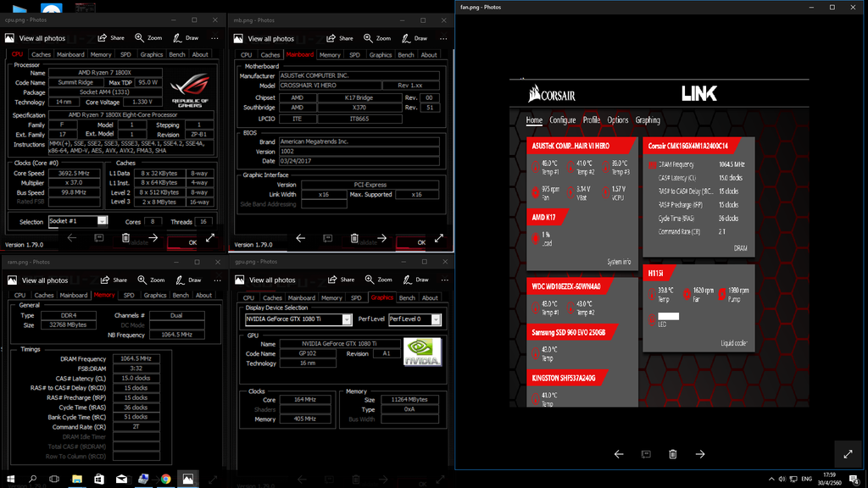This screenshot has width=868, height=488.
Task: Open the three-dot menu in mb.png window
Action: pyautogui.click(x=443, y=39)
